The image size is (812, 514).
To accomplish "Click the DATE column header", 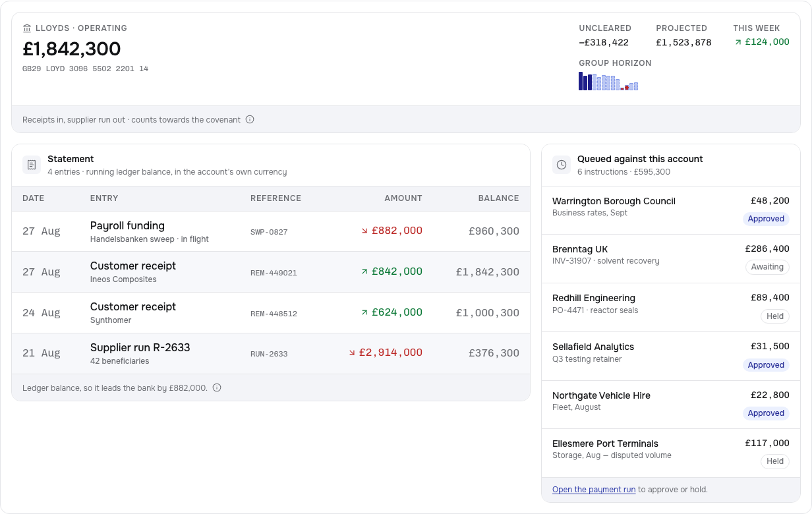I will (34, 198).
